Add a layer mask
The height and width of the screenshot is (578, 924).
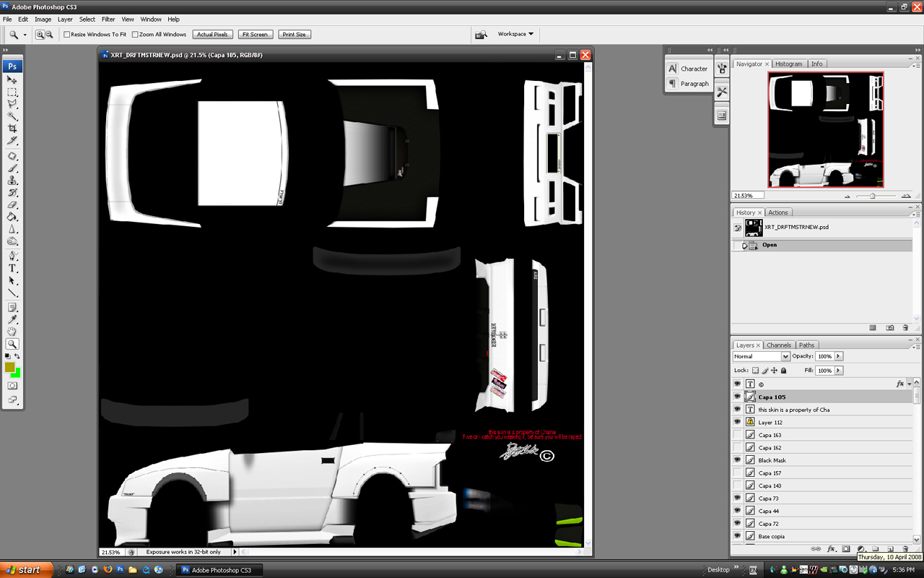[x=846, y=549]
